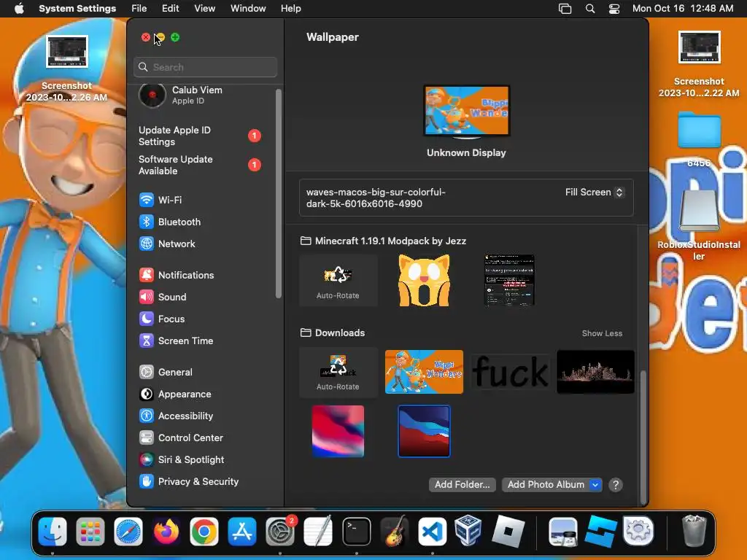This screenshot has height=560, width=747.
Task: Open Google Chrome from the Dock
Action: [204, 531]
